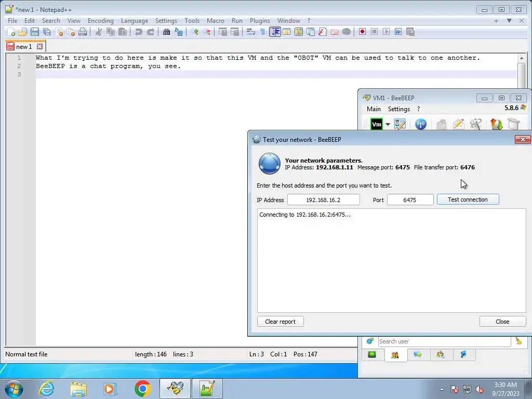Screen dimensions: 532x399
Task: Click the Playback macro icon
Action: [386, 32]
